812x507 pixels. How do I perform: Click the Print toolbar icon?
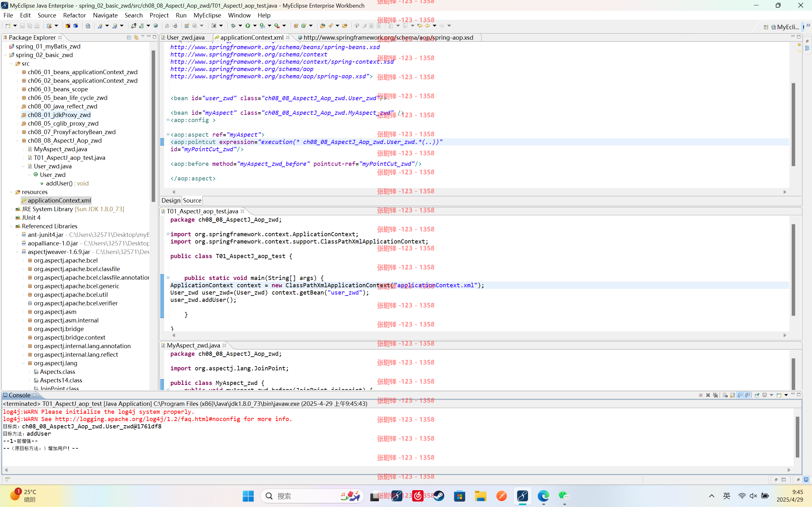(x=37, y=26)
